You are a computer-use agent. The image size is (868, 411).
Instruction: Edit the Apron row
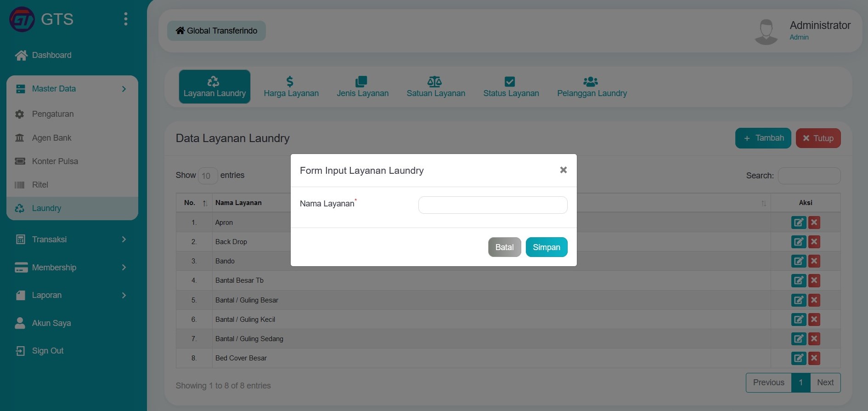[799, 223]
